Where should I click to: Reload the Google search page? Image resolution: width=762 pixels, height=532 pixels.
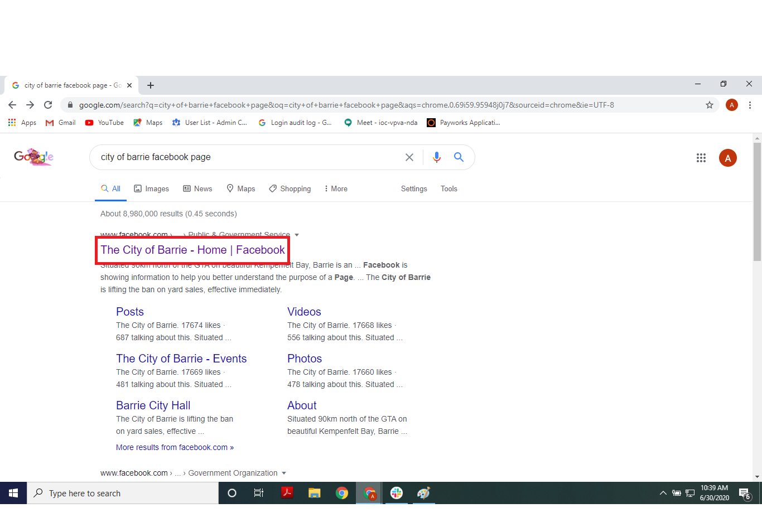48,105
